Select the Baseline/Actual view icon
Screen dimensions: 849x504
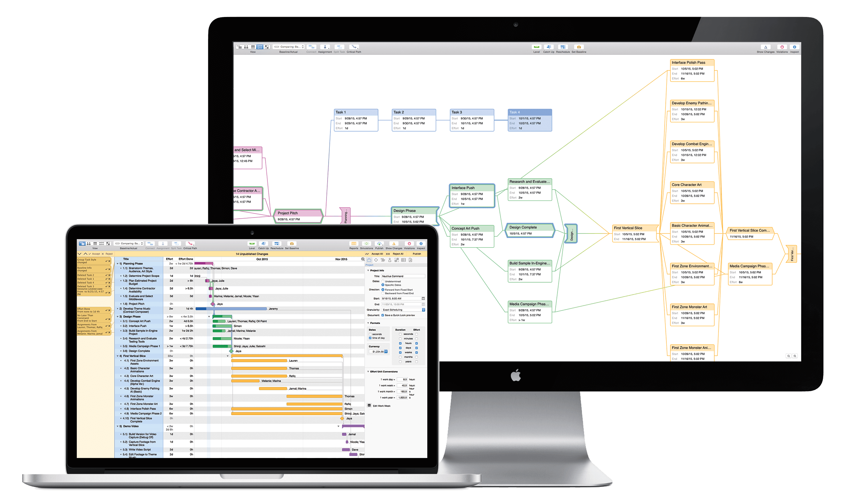[x=134, y=244]
